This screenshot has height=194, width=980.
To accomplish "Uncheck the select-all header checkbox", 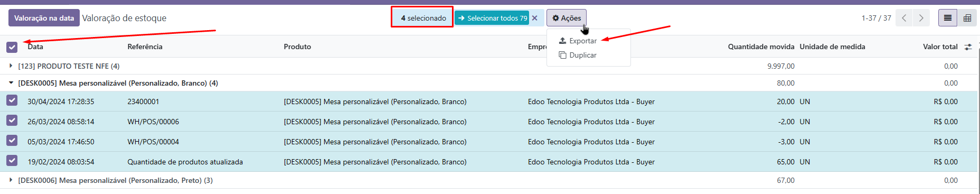I will pyautogui.click(x=12, y=47).
